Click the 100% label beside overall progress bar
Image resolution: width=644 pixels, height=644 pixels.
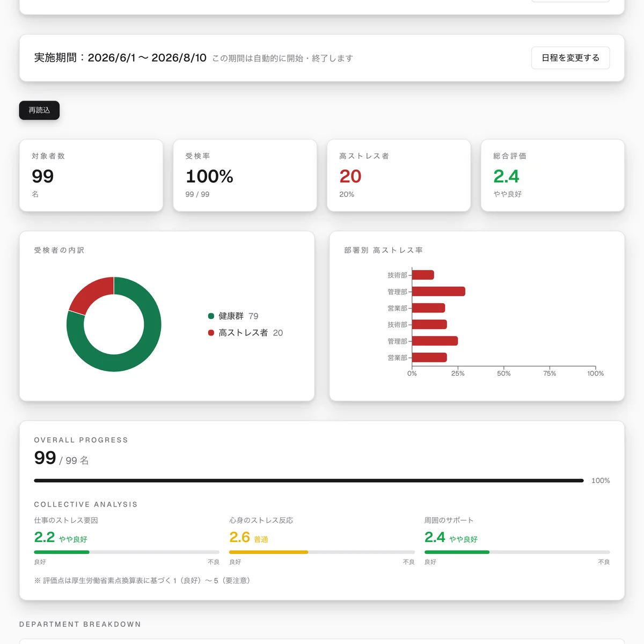601,481
